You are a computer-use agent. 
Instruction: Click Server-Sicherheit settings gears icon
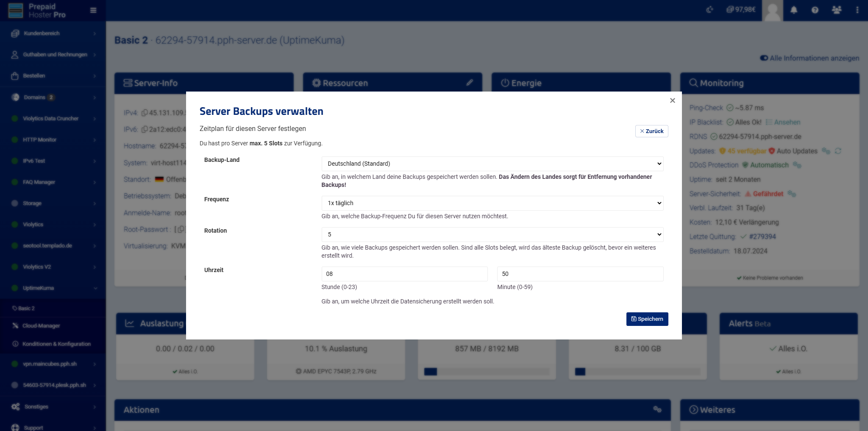pos(792,194)
